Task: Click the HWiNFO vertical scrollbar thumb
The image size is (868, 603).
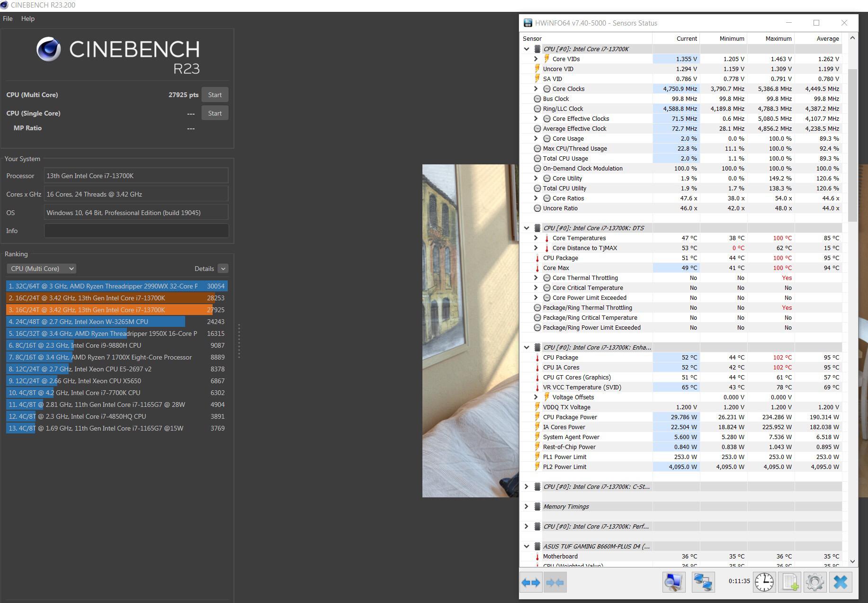Action: 852,145
